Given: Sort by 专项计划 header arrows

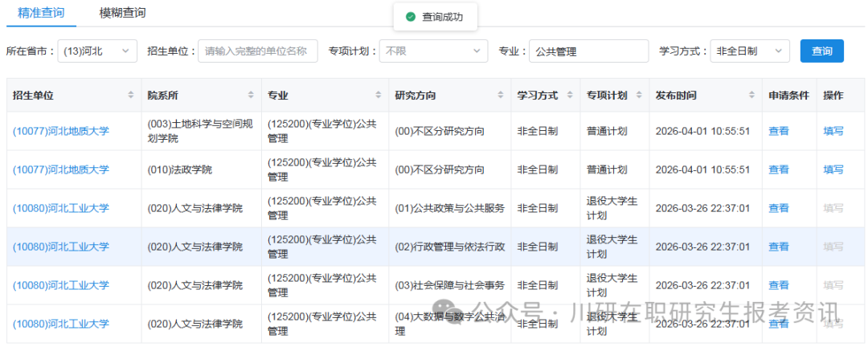Looking at the screenshot, I should pos(639,96).
